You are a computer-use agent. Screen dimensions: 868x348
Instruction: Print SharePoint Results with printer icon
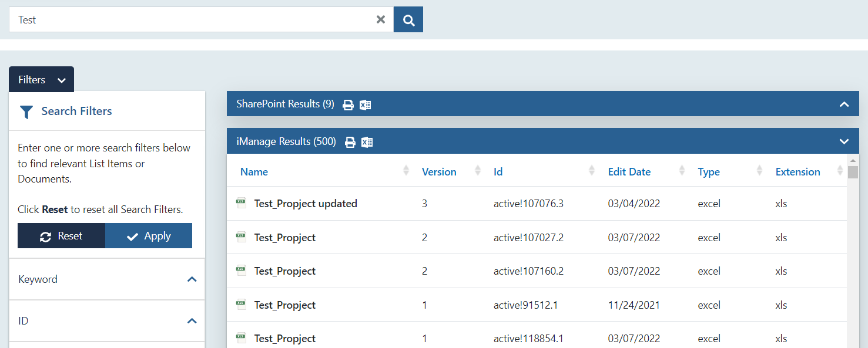pyautogui.click(x=348, y=105)
